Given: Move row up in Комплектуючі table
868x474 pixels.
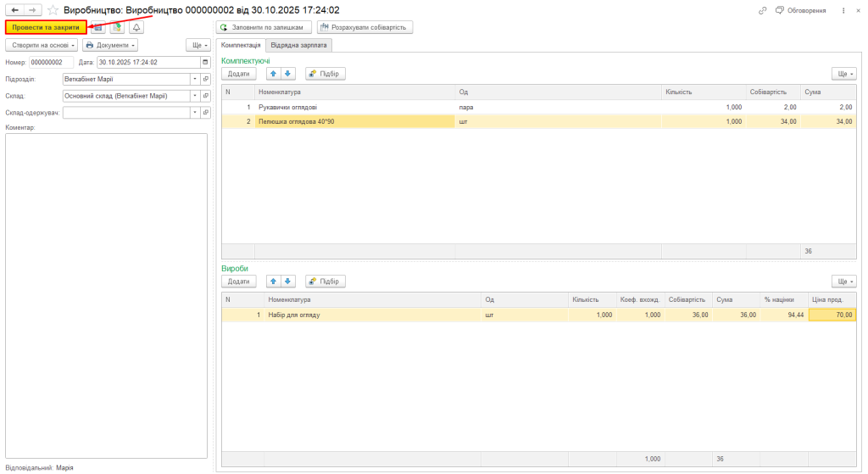Looking at the screenshot, I should pyautogui.click(x=273, y=74).
